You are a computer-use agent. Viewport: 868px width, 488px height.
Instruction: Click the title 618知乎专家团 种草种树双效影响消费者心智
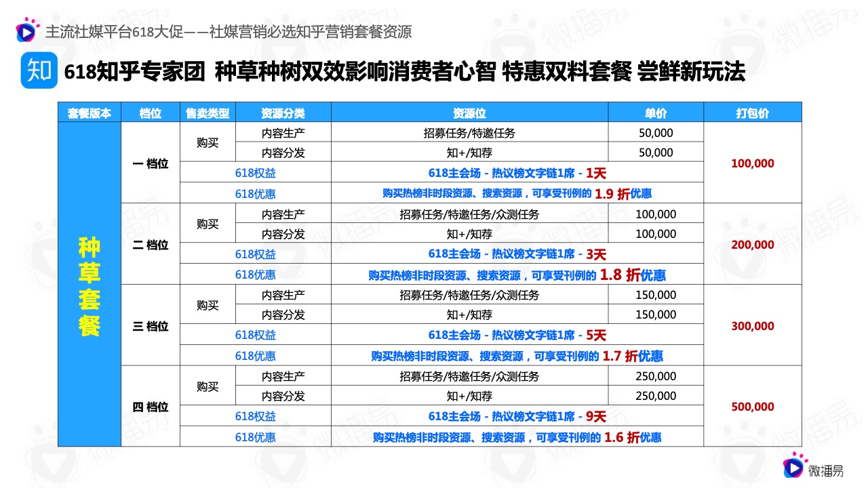280,72
